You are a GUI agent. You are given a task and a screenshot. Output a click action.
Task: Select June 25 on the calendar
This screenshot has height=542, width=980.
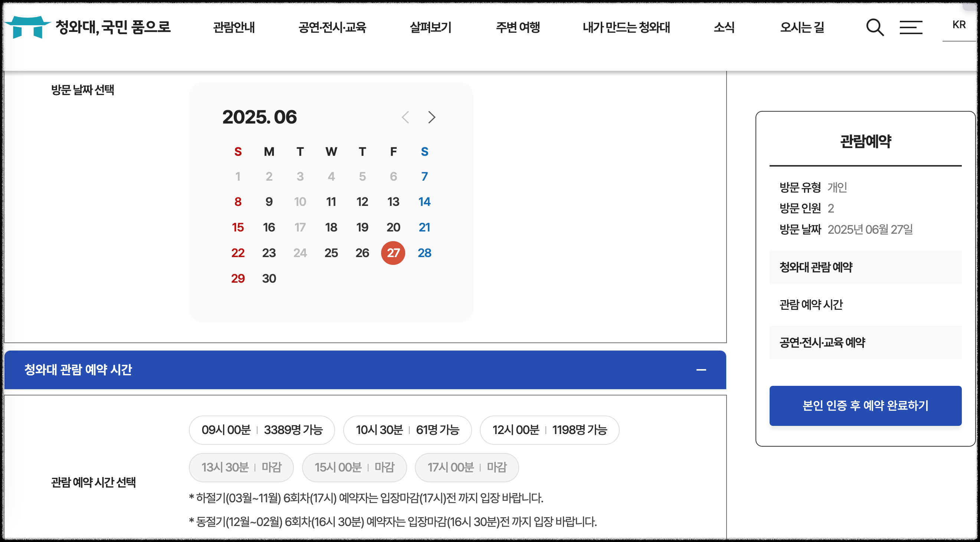tap(331, 253)
